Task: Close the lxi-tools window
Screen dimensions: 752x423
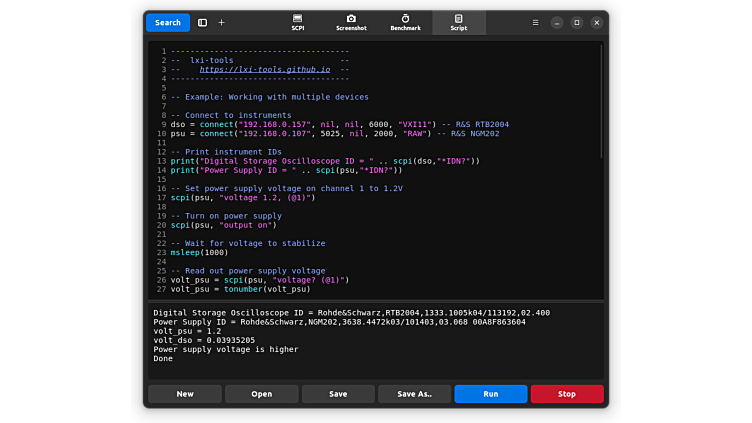Action: (x=597, y=22)
